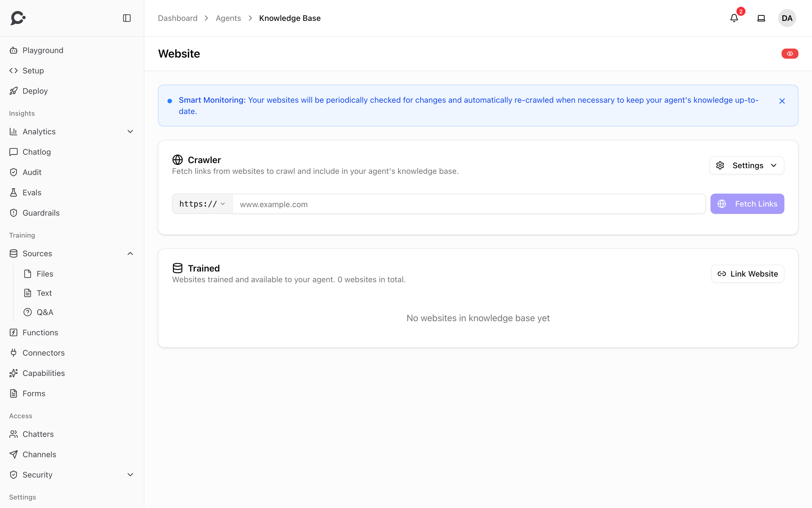Screen dimensions: 812x508
Task: Click the laptop device icon in header
Action: (761, 18)
